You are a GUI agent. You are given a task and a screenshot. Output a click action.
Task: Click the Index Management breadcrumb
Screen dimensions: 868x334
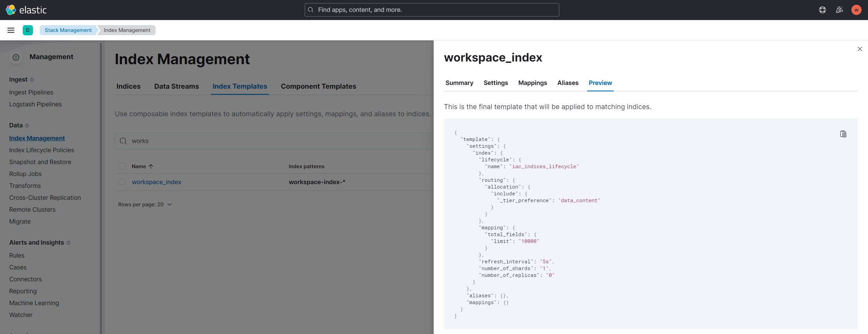[x=127, y=30]
